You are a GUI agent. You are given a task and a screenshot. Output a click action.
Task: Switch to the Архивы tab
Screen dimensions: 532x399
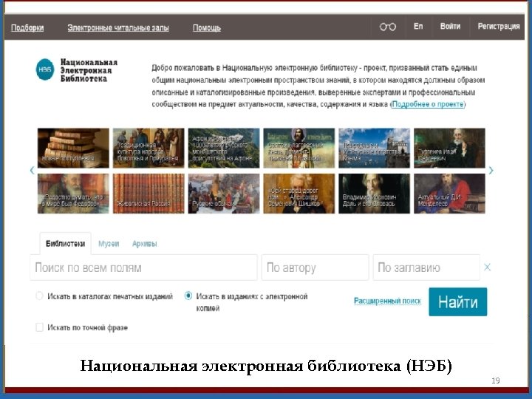(145, 244)
